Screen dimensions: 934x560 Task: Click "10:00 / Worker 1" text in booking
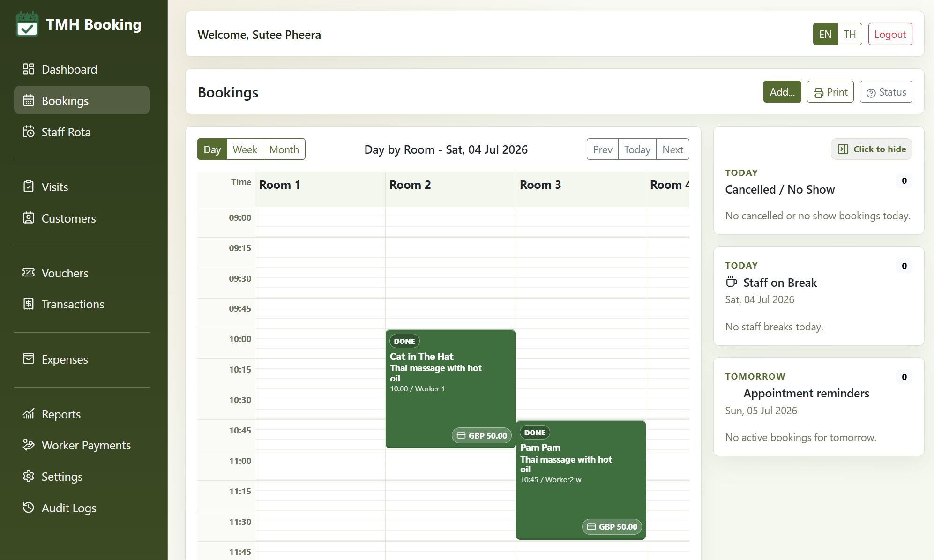(x=418, y=388)
